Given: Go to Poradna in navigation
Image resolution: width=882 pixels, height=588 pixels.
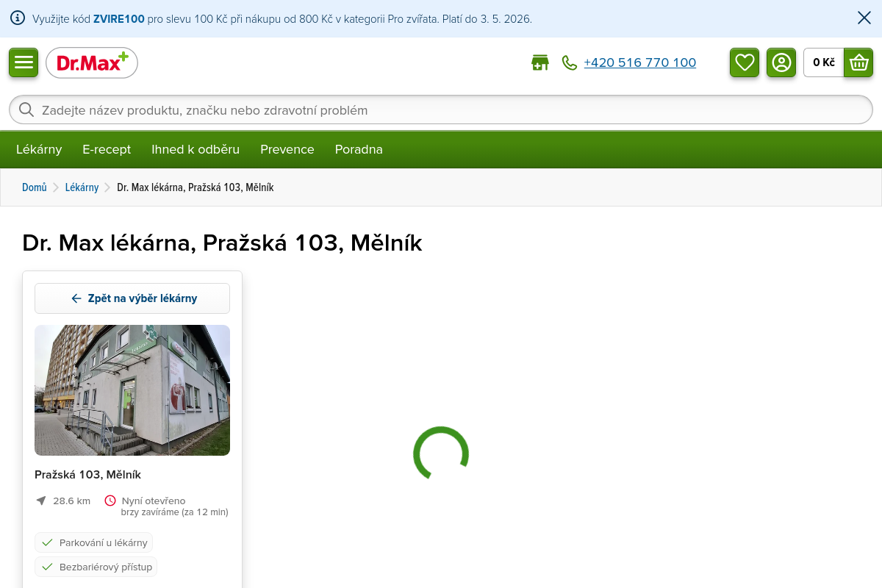Looking at the screenshot, I should click(x=359, y=149).
